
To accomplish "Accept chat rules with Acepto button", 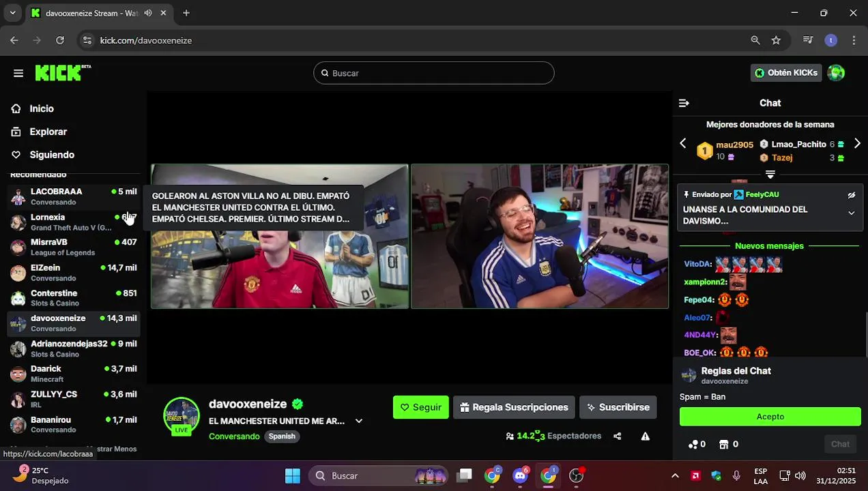I will click(770, 417).
